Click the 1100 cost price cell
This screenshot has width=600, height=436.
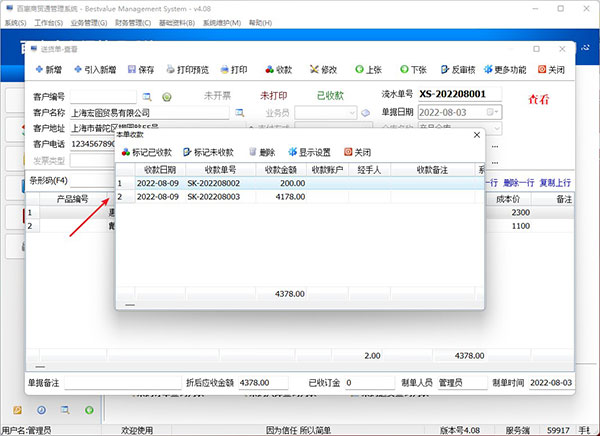pos(507,226)
